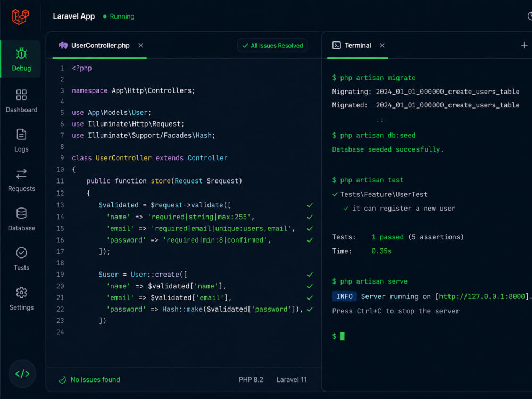Click the namespace App\Http\Controllers line
The image size is (532, 399).
[x=134, y=90]
